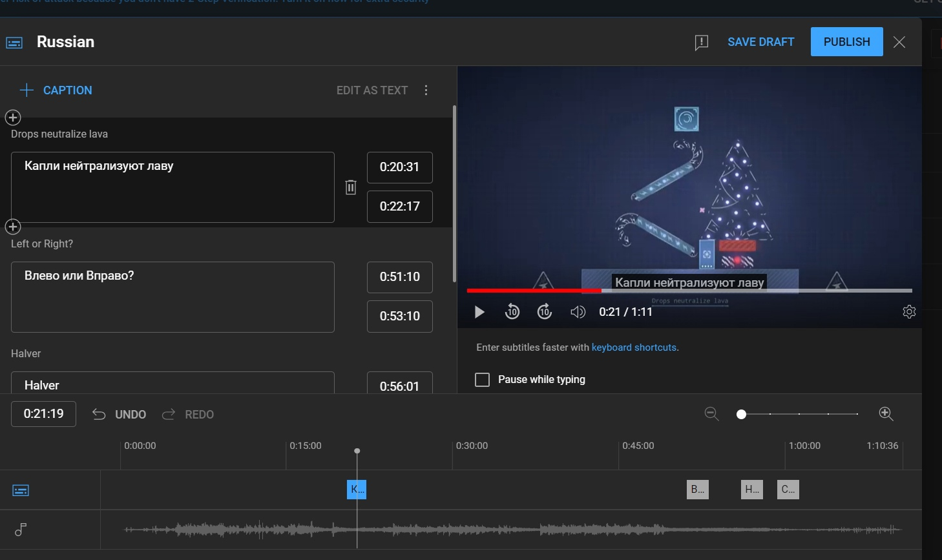
Task: Change end time 0:53:10
Action: tap(400, 316)
